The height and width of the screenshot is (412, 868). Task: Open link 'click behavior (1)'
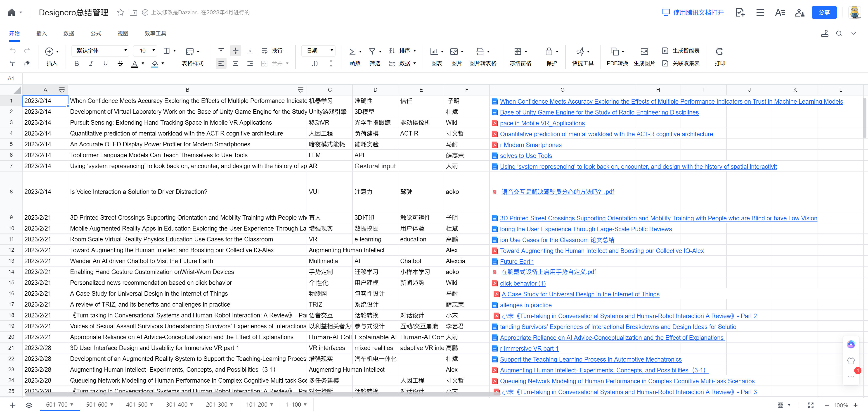[523, 283]
